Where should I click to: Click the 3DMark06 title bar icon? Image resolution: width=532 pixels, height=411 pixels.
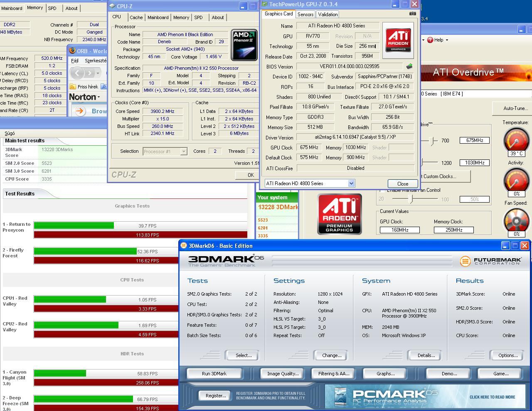[x=184, y=245]
